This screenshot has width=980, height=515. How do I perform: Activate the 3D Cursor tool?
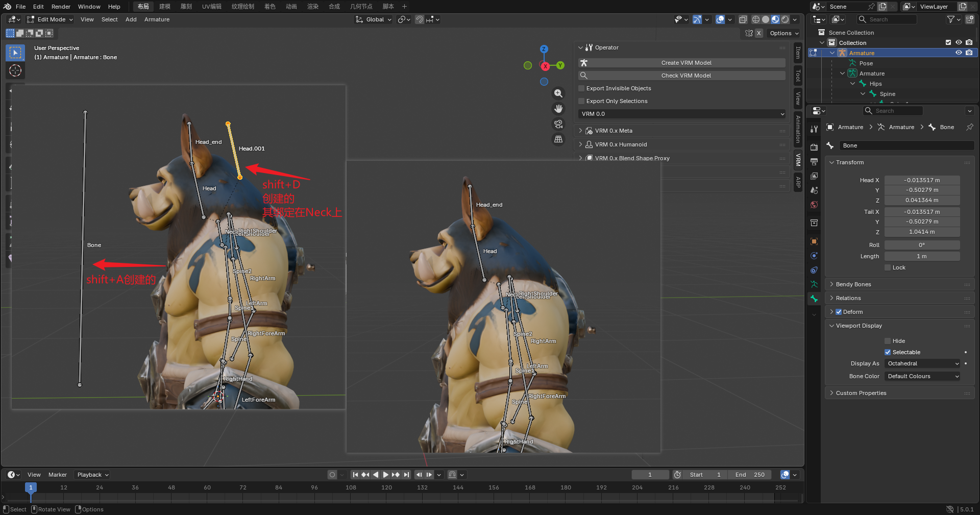point(15,70)
